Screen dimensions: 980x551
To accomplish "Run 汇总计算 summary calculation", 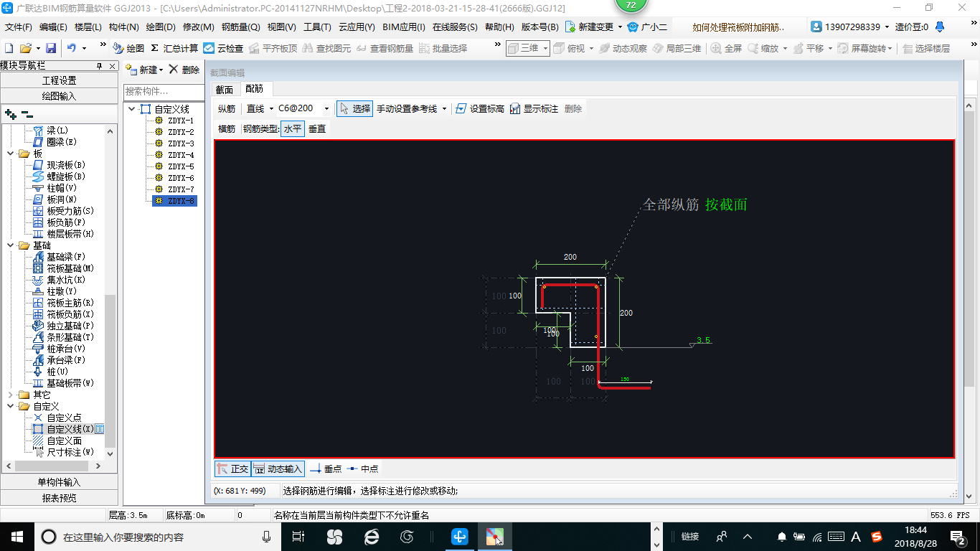I will pos(174,48).
